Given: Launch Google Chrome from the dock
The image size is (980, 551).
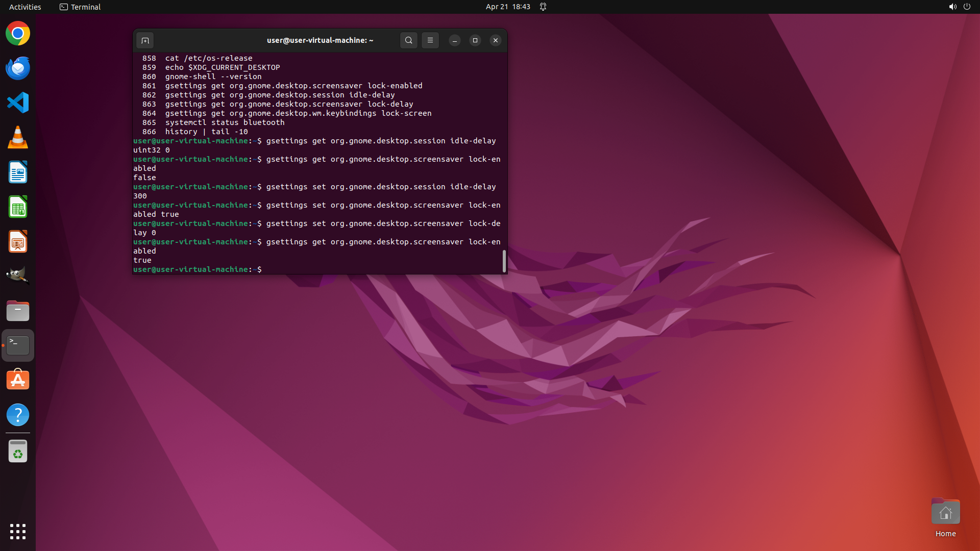Looking at the screenshot, I should pyautogui.click(x=18, y=34).
